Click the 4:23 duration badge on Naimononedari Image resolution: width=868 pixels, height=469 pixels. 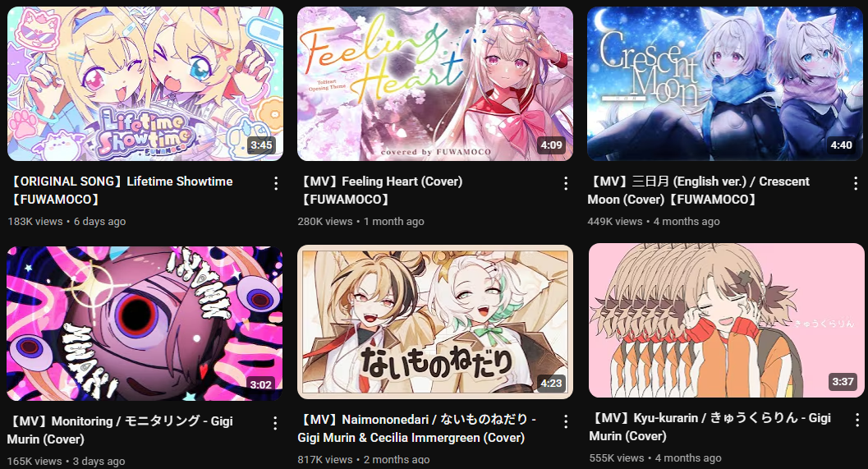(551, 384)
